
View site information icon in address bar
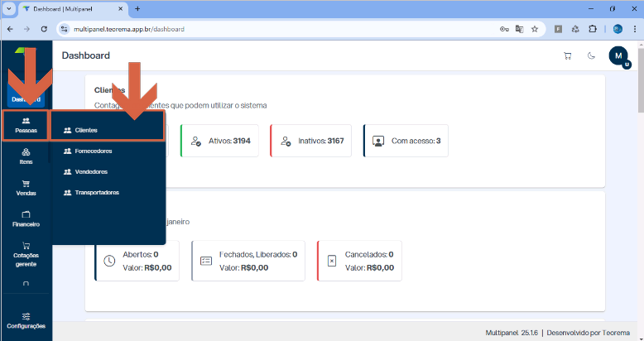tap(64, 29)
